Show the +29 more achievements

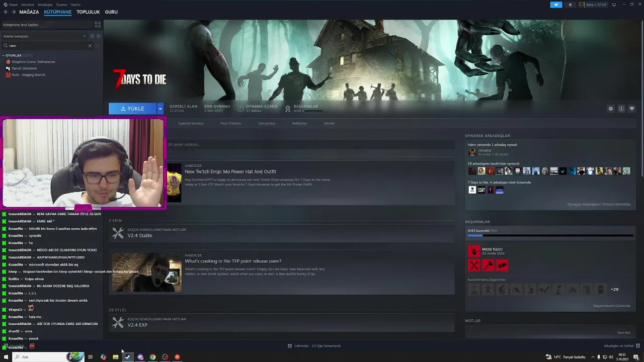click(614, 289)
